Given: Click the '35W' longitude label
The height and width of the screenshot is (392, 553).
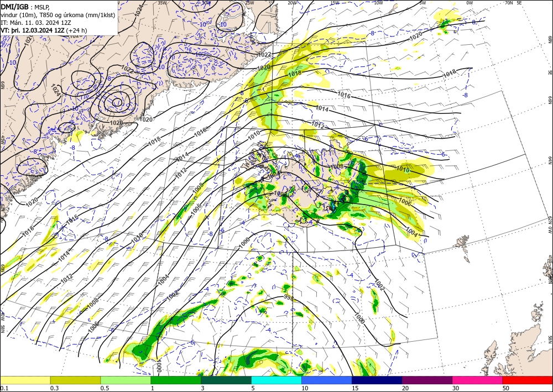Looking at the screenshot, I should click(162, 3).
